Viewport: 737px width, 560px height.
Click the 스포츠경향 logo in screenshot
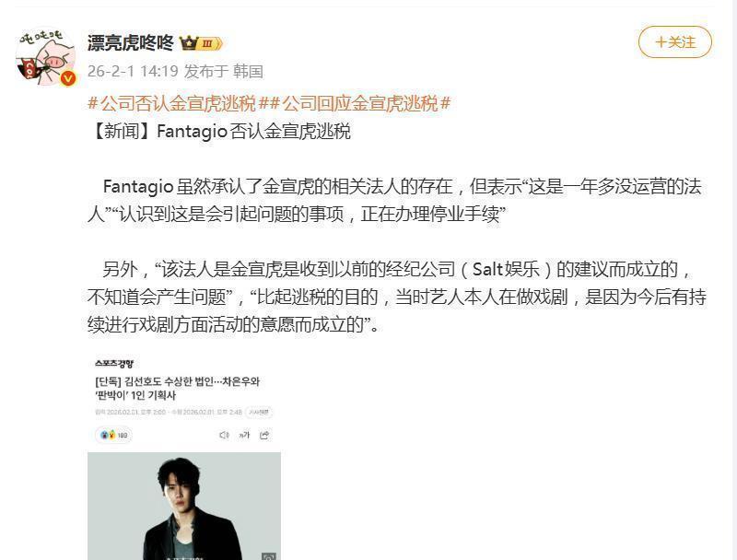[114, 363]
